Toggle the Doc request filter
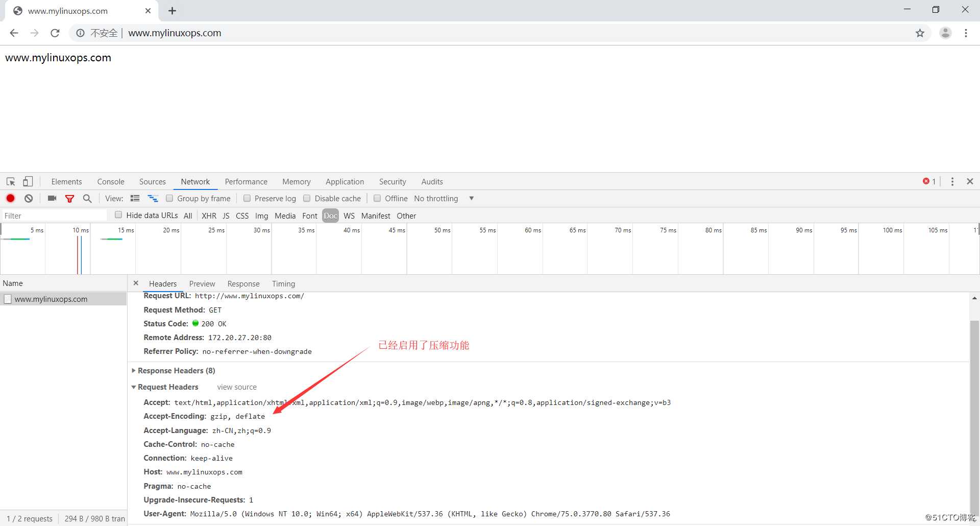The width and height of the screenshot is (980, 526). 331,216
